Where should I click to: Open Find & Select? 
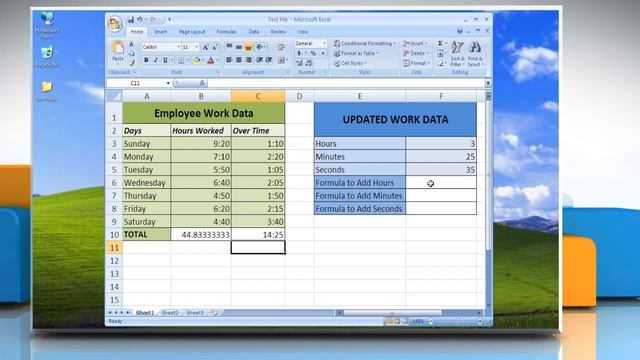pos(475,54)
